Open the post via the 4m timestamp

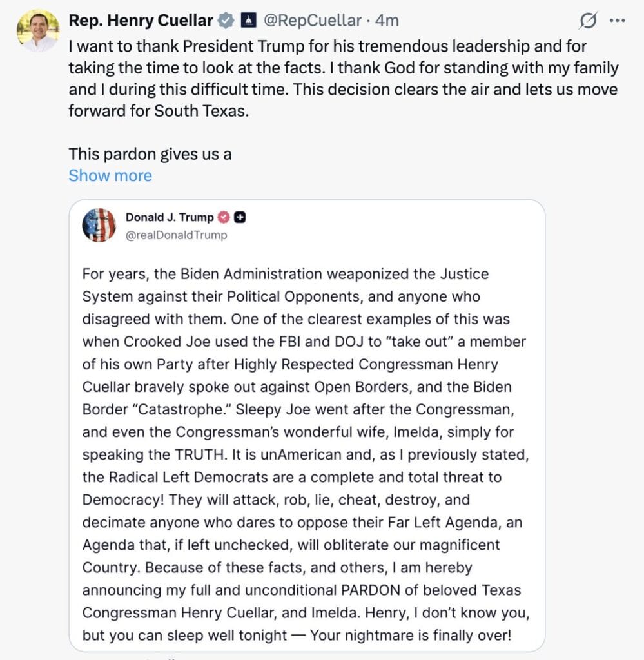[386, 21]
